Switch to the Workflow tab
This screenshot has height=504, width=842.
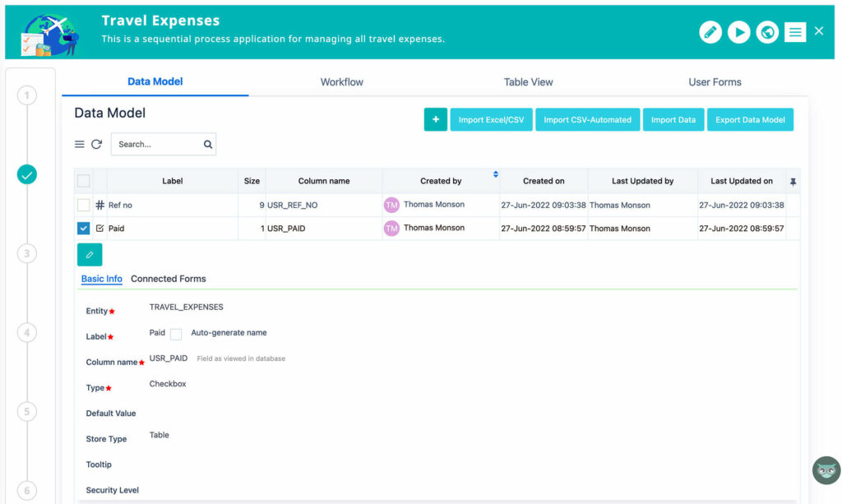click(x=341, y=82)
